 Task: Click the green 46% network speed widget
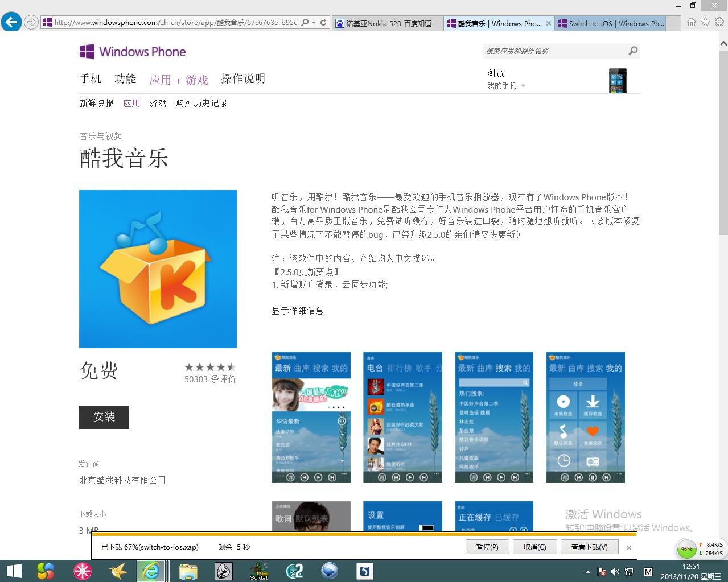pos(687,549)
